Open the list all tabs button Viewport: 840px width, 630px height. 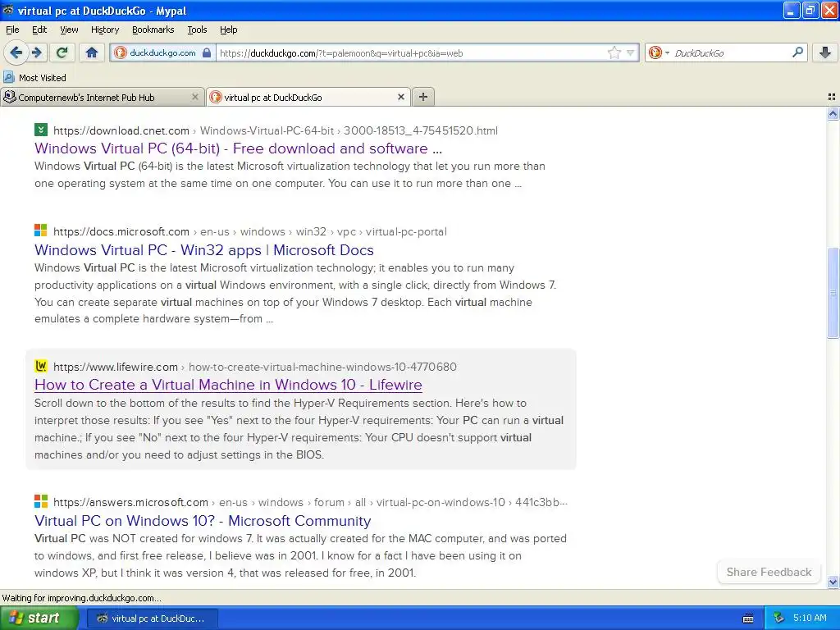[x=832, y=97]
